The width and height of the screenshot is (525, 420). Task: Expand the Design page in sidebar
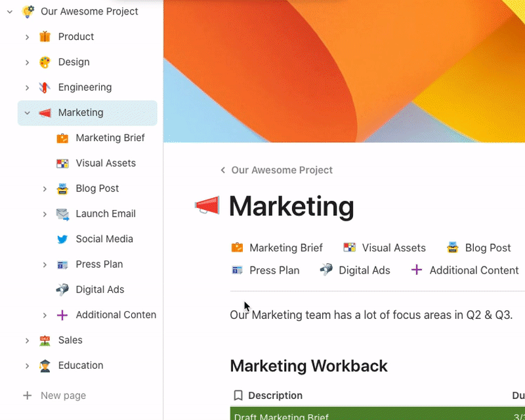click(27, 62)
